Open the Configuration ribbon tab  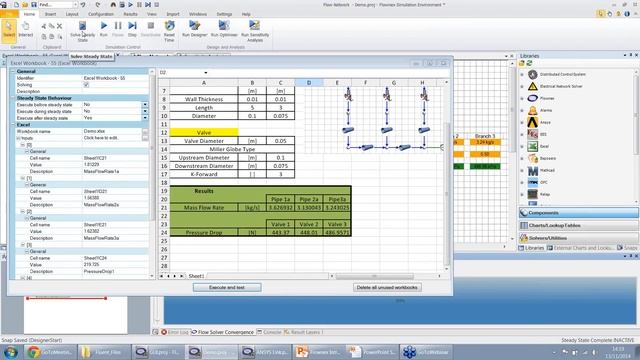click(x=101, y=14)
